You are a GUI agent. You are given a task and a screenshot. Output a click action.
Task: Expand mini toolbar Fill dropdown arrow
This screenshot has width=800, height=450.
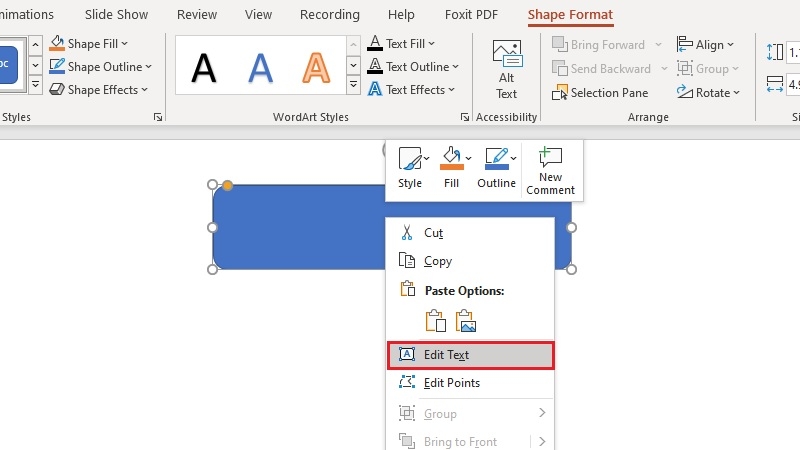point(468,158)
